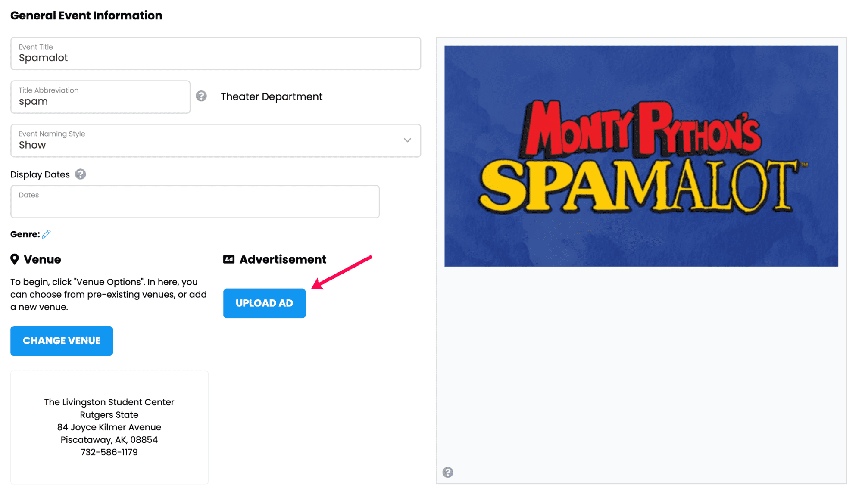Focus the Title Abbreviation field

pos(100,97)
